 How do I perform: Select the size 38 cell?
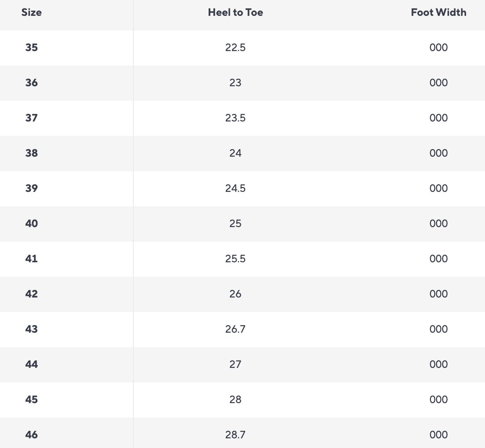(x=32, y=153)
